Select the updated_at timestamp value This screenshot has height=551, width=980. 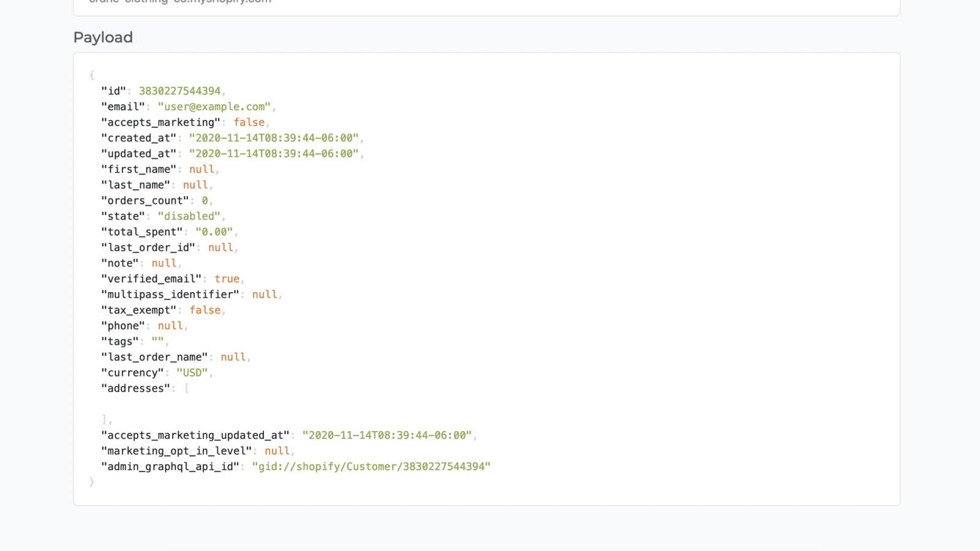[274, 154]
